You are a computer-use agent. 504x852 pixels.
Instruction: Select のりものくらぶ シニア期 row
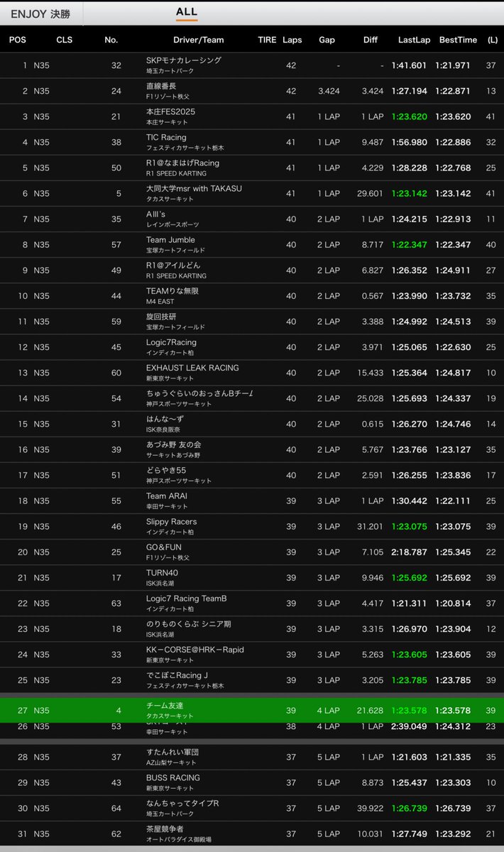(252, 628)
